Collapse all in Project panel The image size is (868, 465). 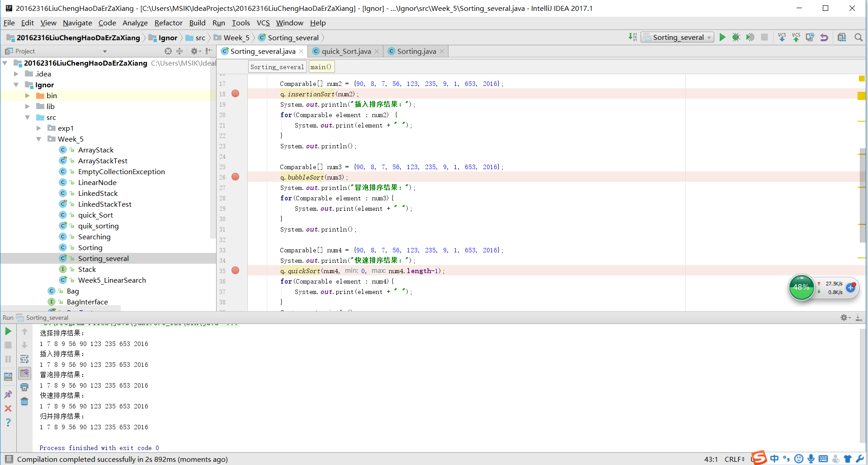tap(179, 51)
